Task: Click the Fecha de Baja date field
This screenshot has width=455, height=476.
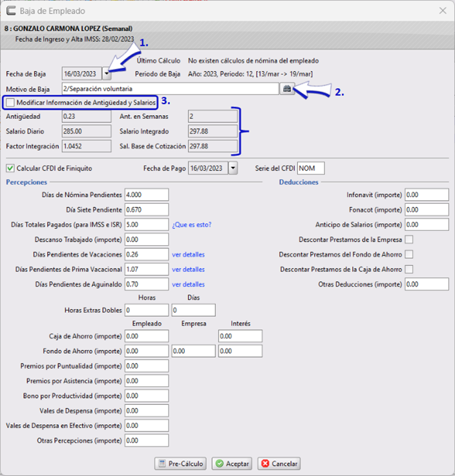Action: [82, 74]
